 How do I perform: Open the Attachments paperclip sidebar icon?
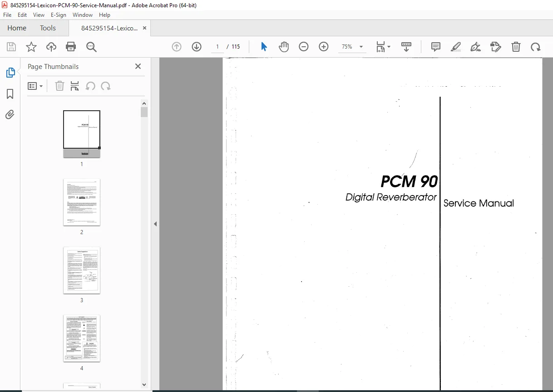point(10,114)
